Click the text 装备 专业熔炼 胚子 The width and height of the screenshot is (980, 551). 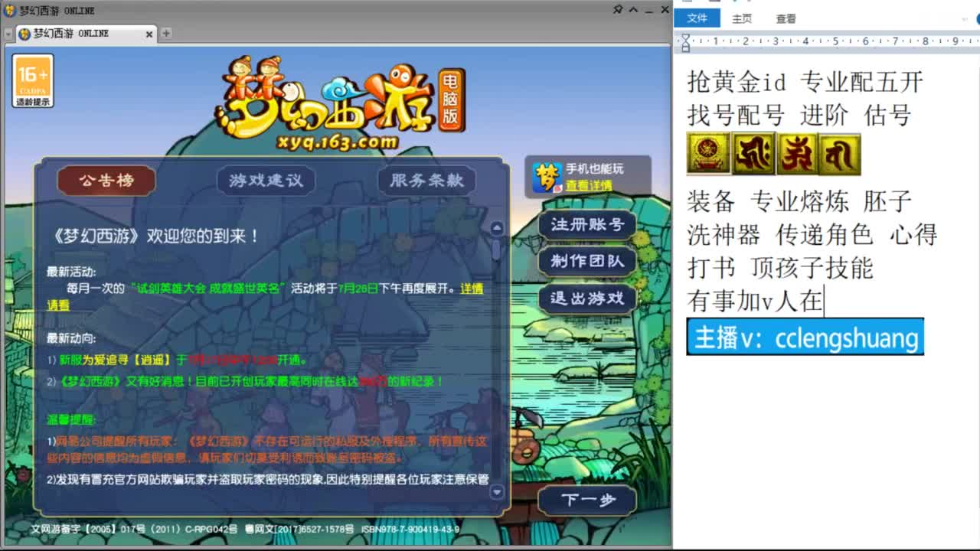[799, 201]
